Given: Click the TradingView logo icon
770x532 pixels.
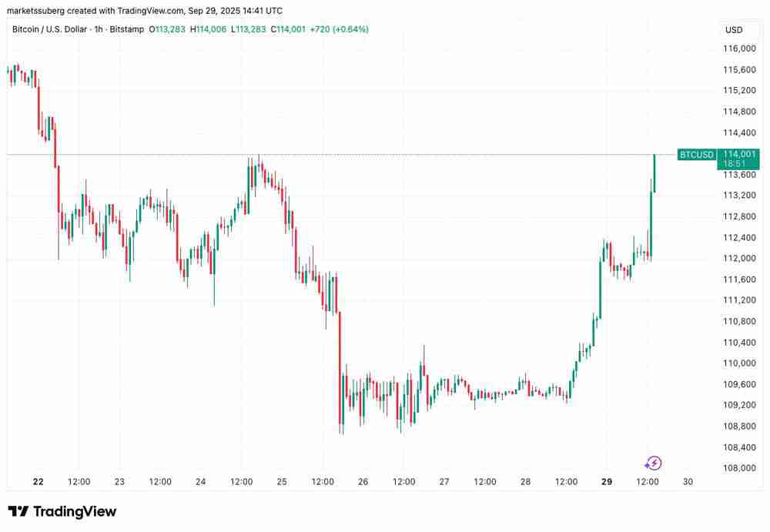Looking at the screenshot, I should (x=18, y=511).
